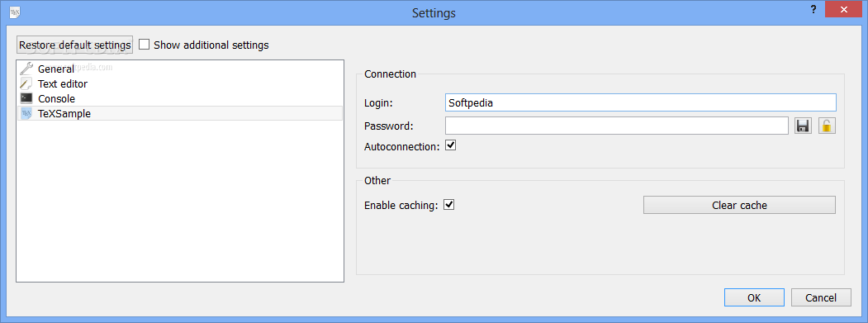
Task: Click the Login: label
Action: coord(378,103)
